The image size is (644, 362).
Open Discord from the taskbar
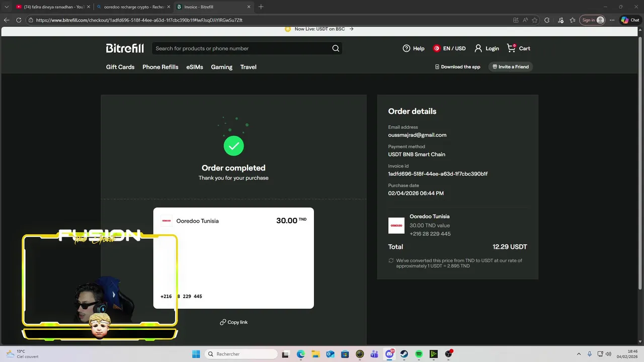point(389,354)
